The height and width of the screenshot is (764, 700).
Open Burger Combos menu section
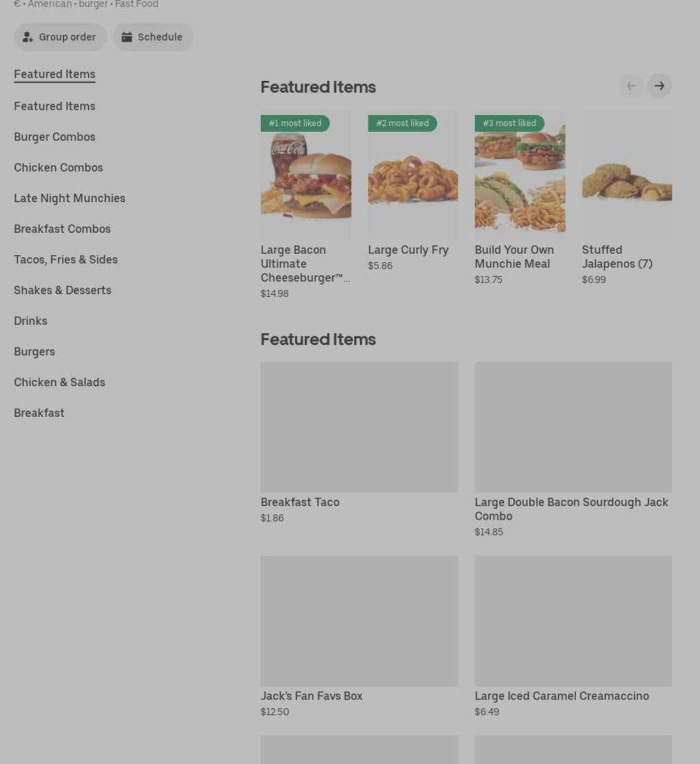pyautogui.click(x=54, y=137)
